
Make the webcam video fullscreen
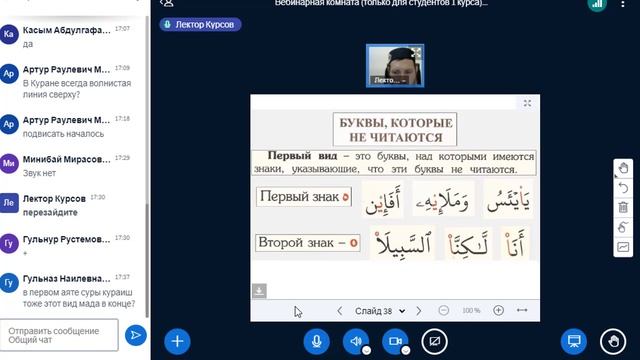pos(416,52)
